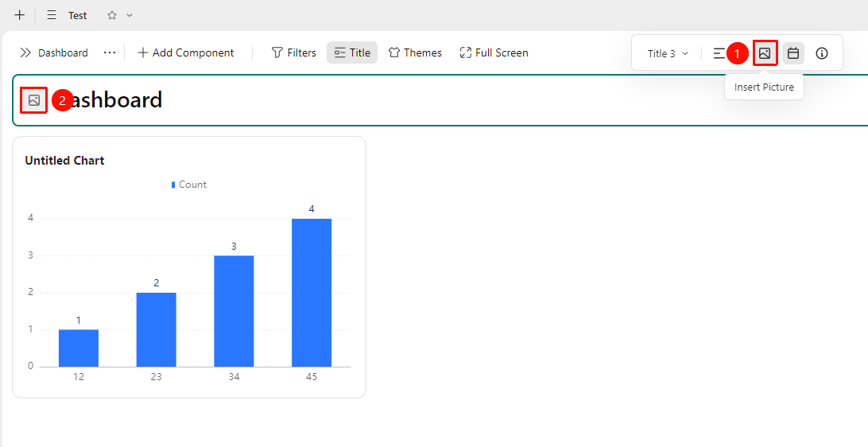Open the Filters option
Screen dimensions: 868x447
(x=294, y=52)
